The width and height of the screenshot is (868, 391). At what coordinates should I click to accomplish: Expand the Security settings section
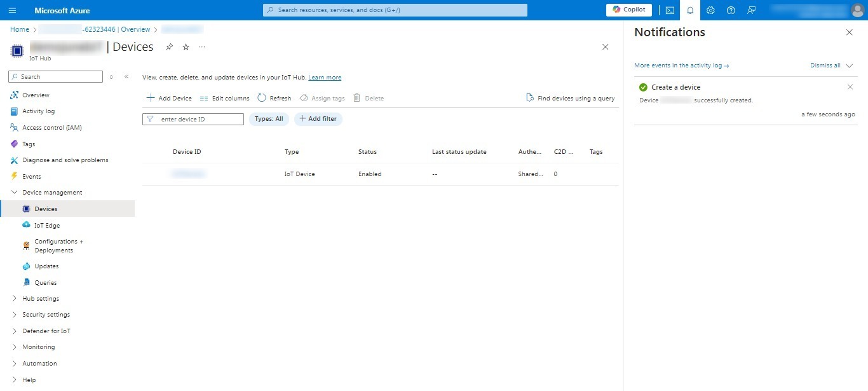click(x=46, y=315)
